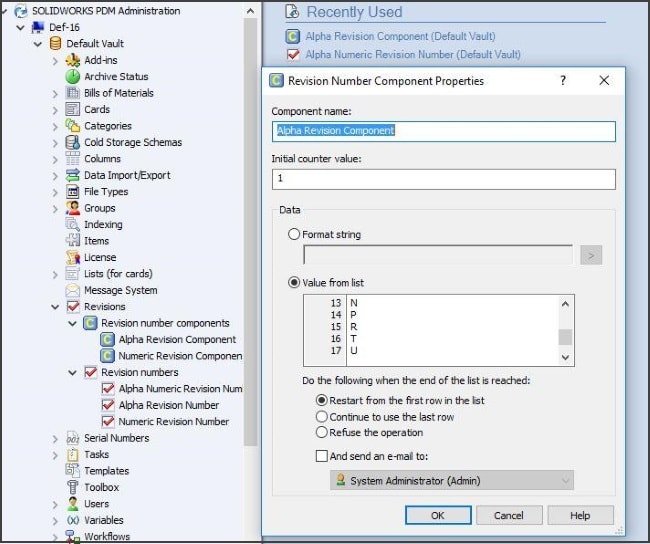Open recent Alpha Numeric Revision Number link
This screenshot has width=650, height=544.
(x=413, y=54)
